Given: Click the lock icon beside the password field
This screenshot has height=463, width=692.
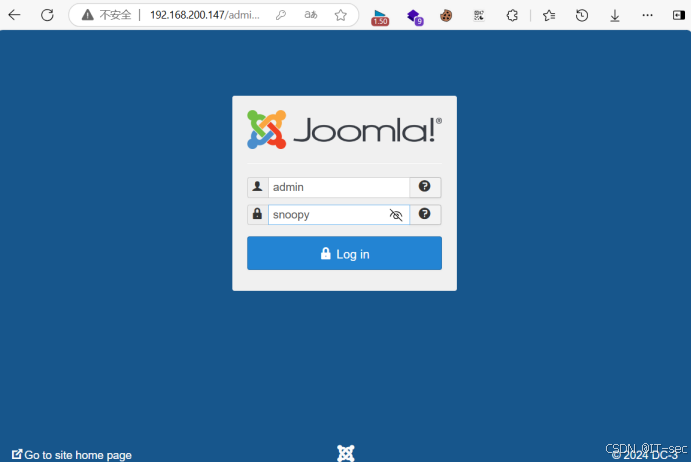Looking at the screenshot, I should [x=258, y=215].
